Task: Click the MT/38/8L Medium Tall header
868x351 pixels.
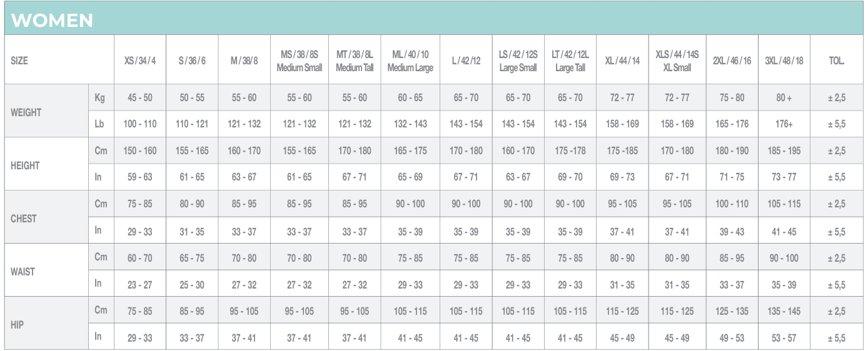Action: tap(355, 61)
